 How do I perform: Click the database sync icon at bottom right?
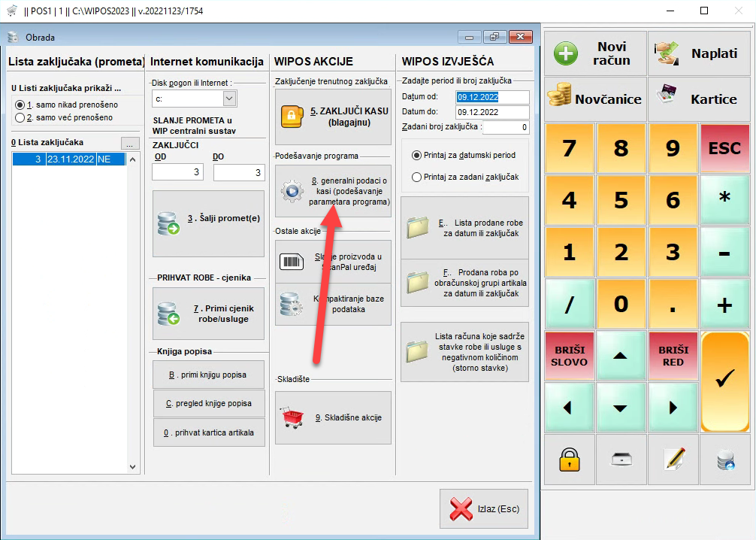point(725,460)
